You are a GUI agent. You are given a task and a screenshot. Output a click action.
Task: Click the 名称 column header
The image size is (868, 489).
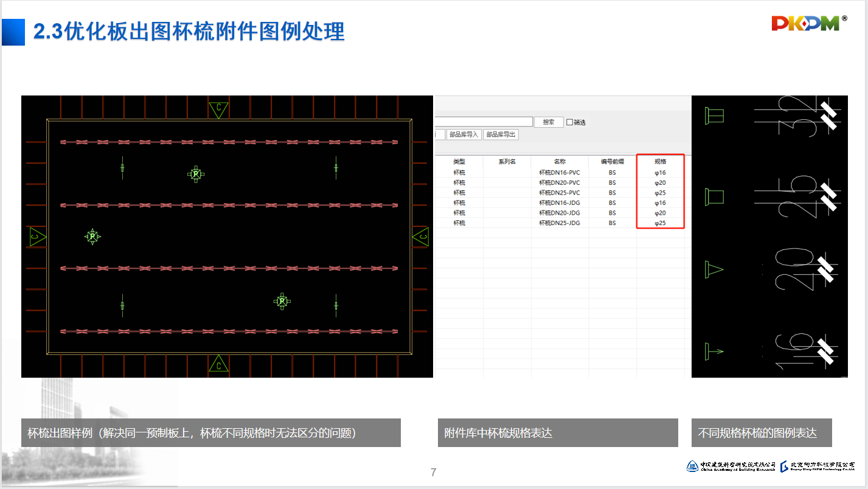click(x=560, y=162)
